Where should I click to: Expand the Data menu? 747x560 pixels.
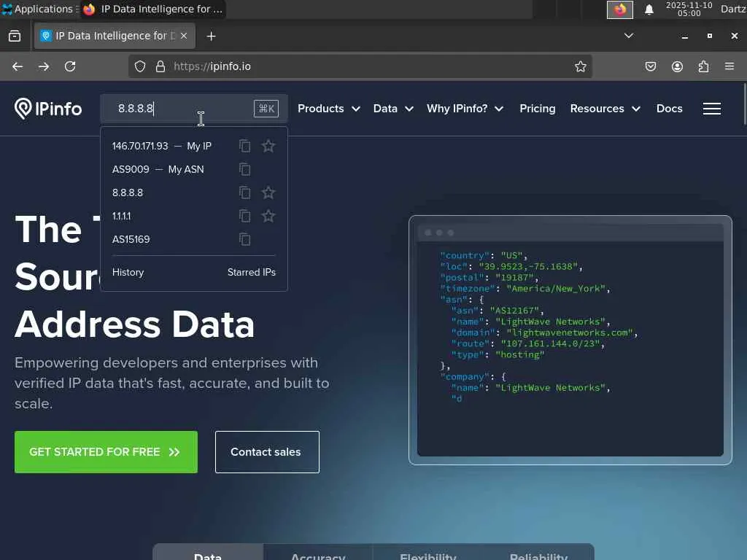coord(393,109)
